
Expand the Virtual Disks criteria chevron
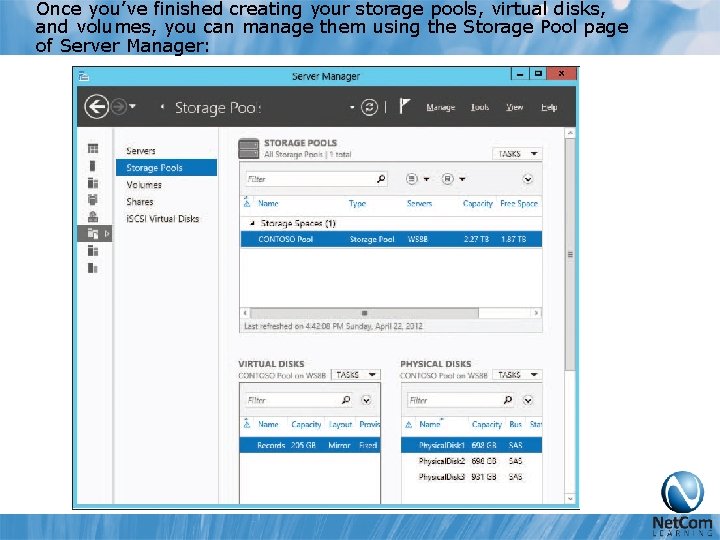[x=366, y=400]
